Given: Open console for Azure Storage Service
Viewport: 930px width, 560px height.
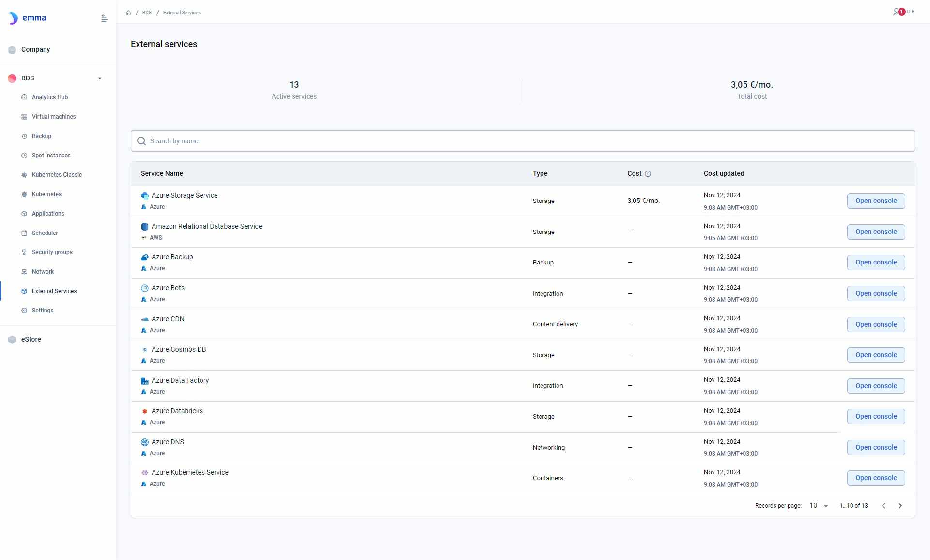Looking at the screenshot, I should point(876,201).
